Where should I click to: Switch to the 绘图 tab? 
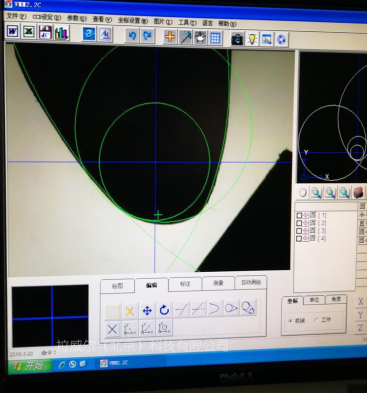117,286
